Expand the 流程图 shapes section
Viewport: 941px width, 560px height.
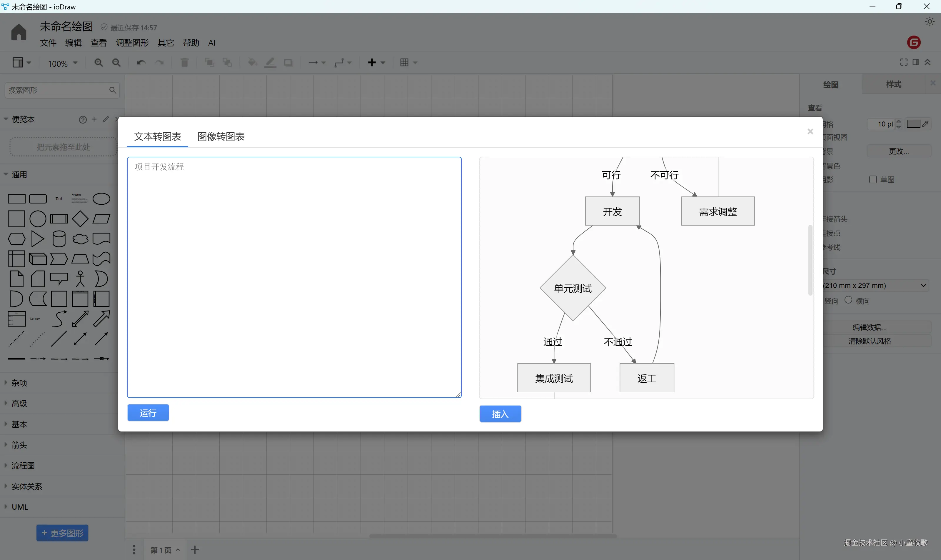[23, 466]
